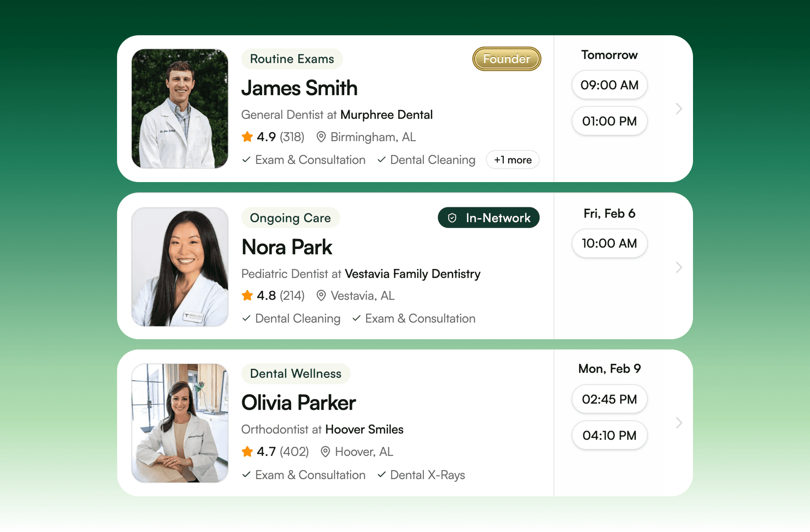
Task: Expand James Smith's card with right chevron
Action: point(679,108)
